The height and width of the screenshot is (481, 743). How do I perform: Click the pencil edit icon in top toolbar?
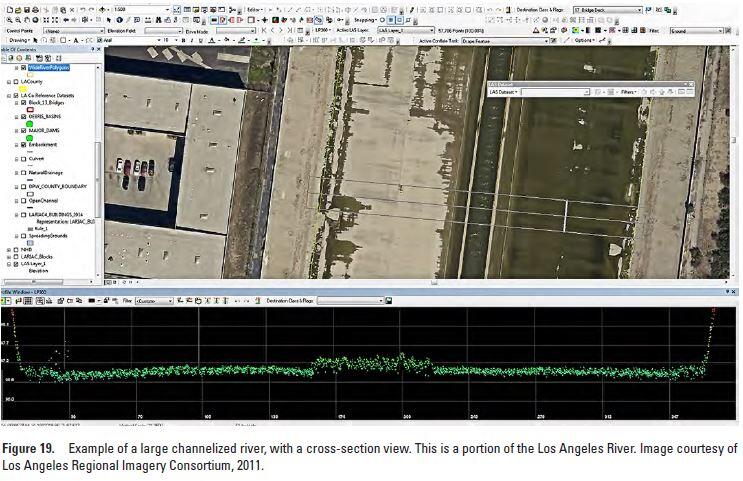(412, 9)
